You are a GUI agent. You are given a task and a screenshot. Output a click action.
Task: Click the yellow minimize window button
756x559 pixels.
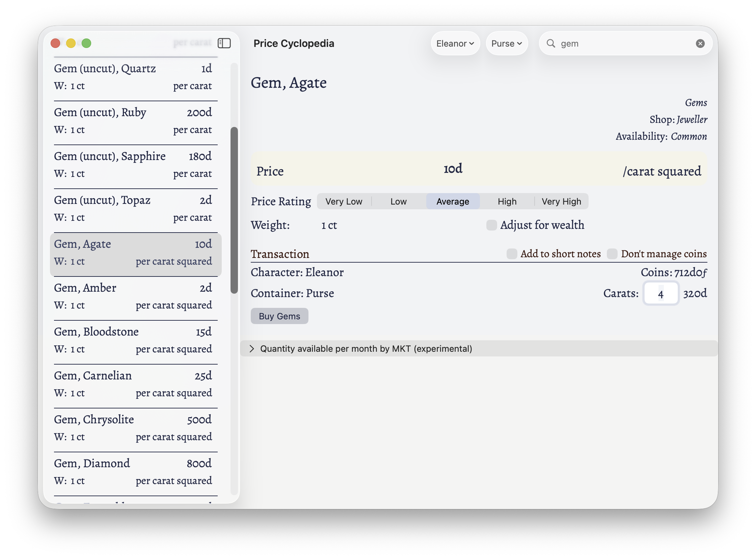click(71, 43)
